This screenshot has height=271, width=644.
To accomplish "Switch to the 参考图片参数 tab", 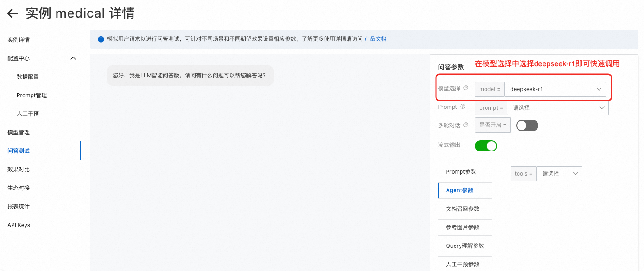I will [x=465, y=227].
